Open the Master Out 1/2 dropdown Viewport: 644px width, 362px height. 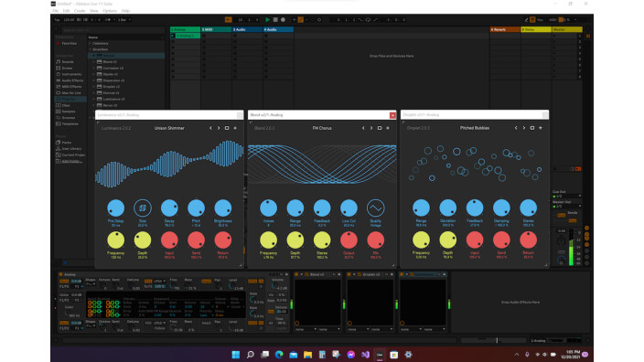point(567,207)
